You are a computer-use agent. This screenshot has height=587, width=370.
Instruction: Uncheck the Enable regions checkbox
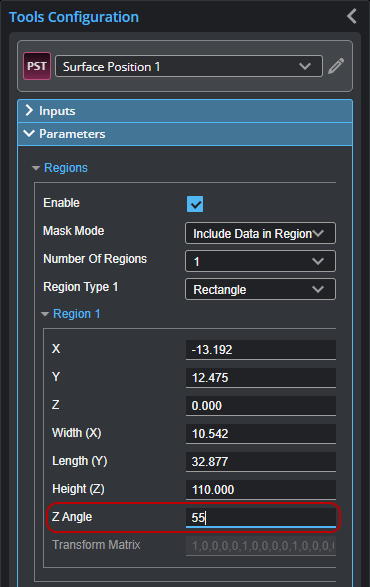click(195, 204)
